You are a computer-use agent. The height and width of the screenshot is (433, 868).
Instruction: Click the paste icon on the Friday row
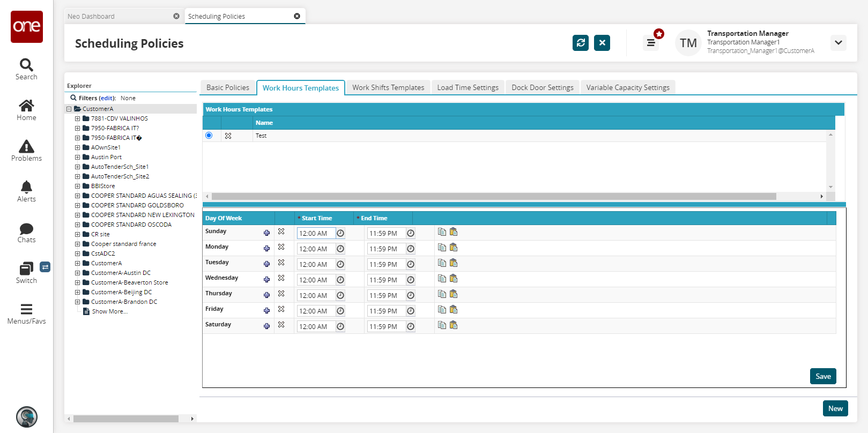[454, 310]
